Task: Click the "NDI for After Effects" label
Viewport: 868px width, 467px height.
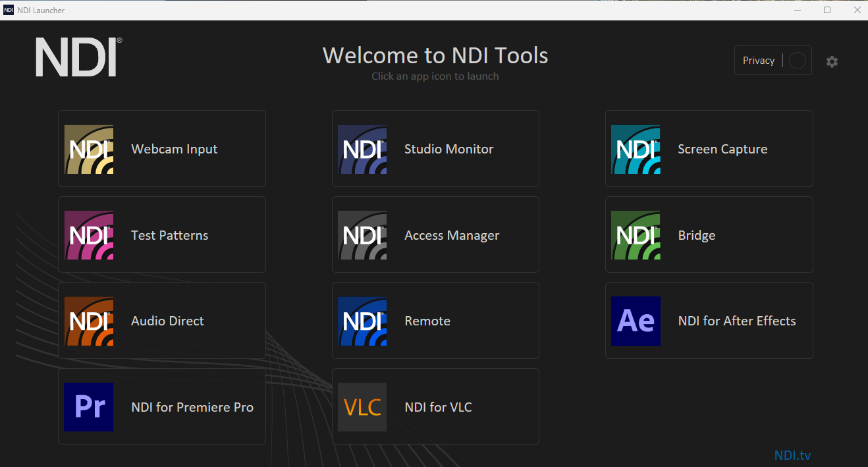Action: click(736, 321)
